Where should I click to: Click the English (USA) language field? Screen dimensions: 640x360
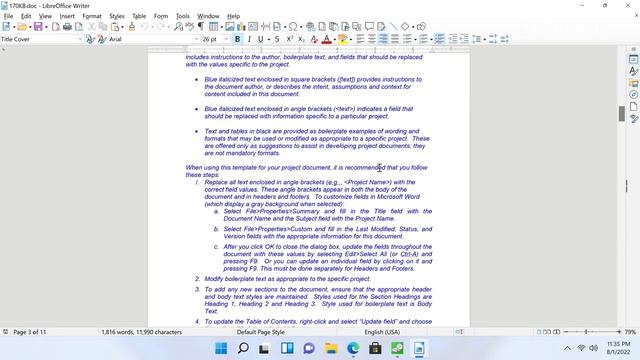[x=382, y=332]
